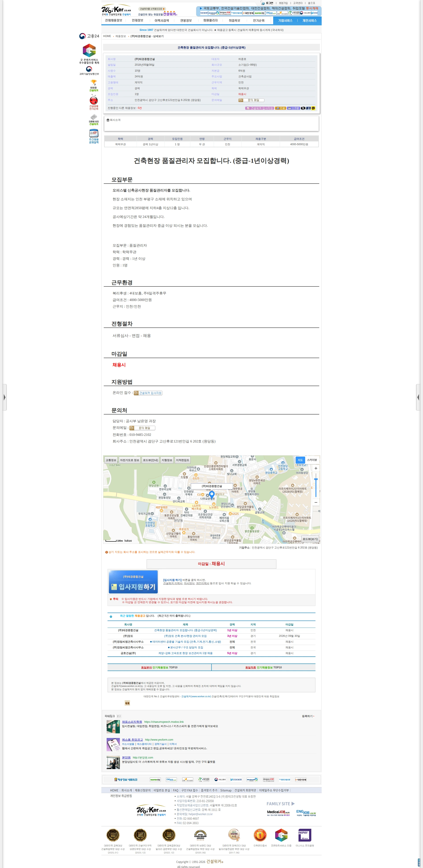
Task: Click the 목록 list button
Action: 127,703
